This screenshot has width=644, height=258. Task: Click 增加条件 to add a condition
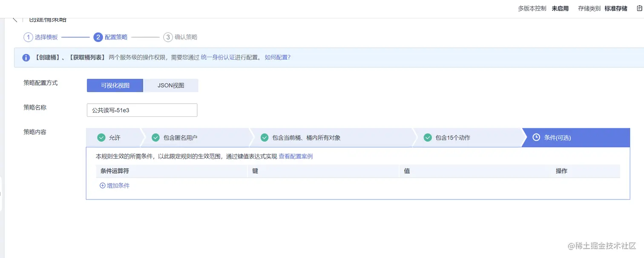118,186
